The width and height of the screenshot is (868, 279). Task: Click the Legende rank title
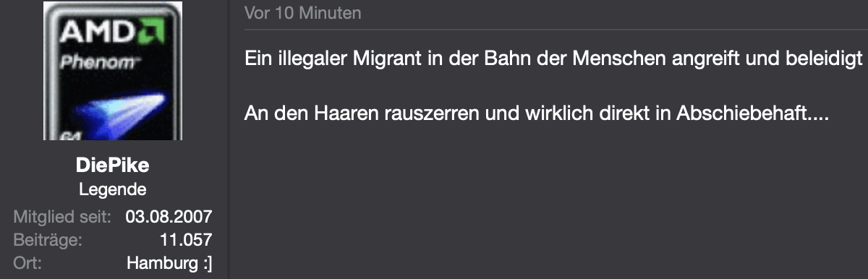(x=112, y=190)
